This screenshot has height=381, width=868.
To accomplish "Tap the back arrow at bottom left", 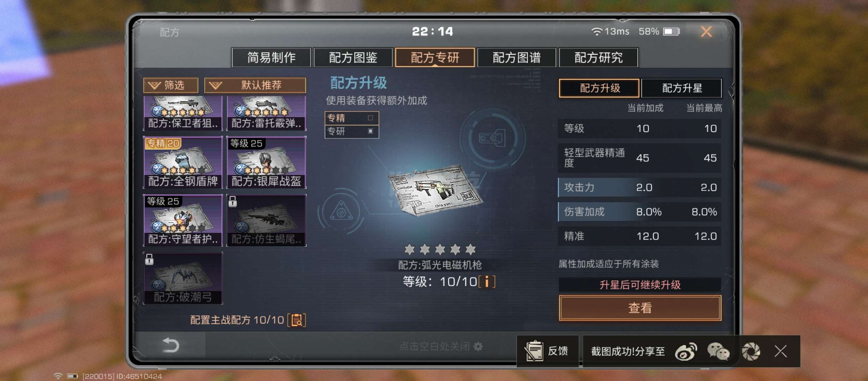I will pyautogui.click(x=171, y=345).
